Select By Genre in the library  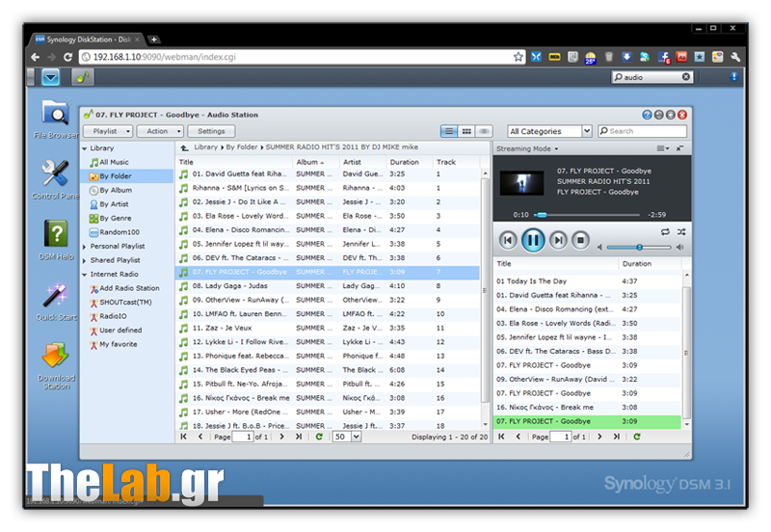[x=110, y=219]
